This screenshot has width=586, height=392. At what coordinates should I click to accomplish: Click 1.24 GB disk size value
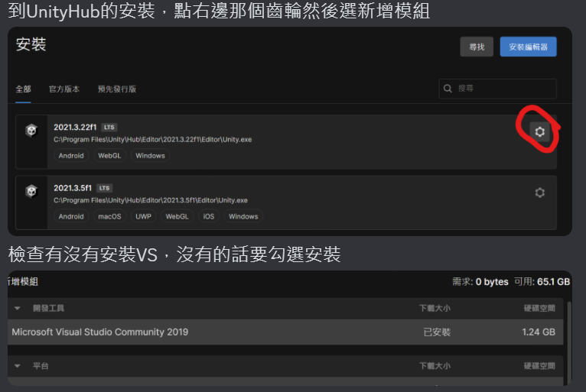(539, 332)
